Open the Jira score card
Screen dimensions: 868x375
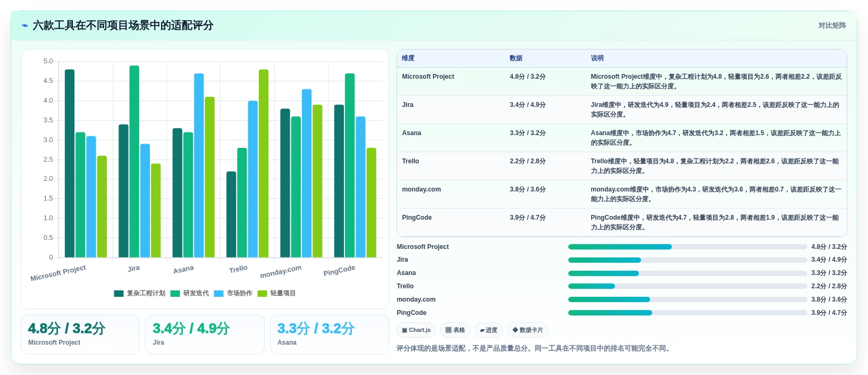click(205, 335)
